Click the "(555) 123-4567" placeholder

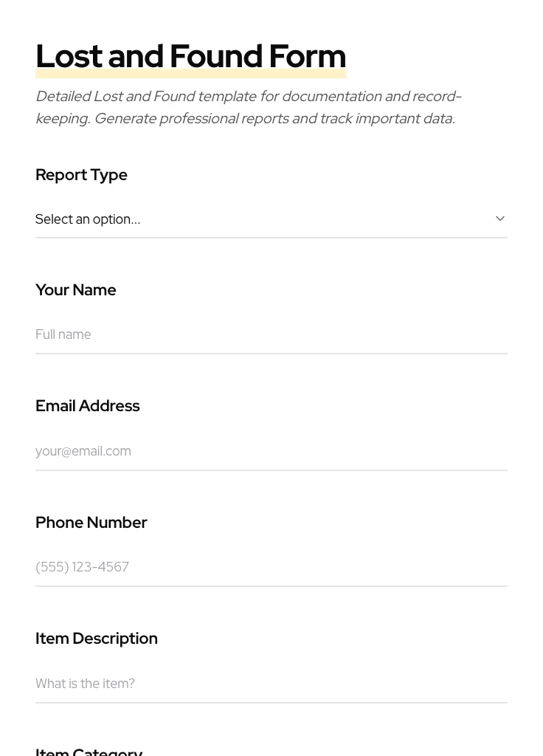[82, 567]
